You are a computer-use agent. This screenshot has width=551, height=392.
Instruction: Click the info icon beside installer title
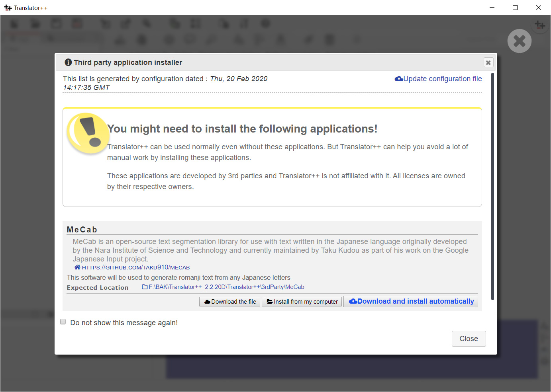(68, 62)
